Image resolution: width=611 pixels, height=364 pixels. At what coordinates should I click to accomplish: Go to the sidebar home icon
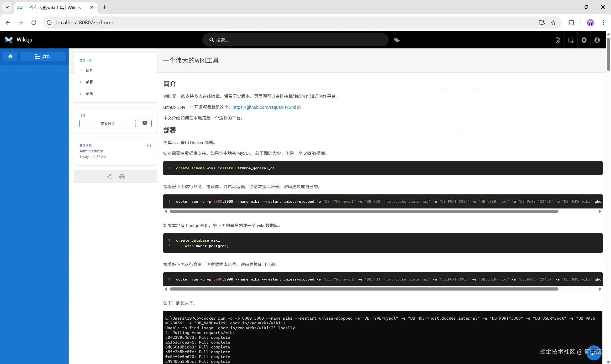(x=10, y=57)
